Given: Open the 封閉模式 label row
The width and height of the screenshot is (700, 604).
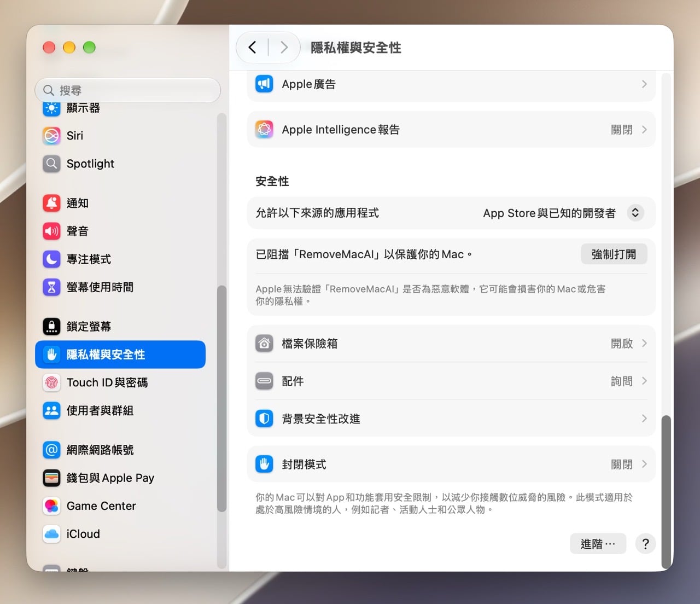Looking at the screenshot, I should [451, 464].
